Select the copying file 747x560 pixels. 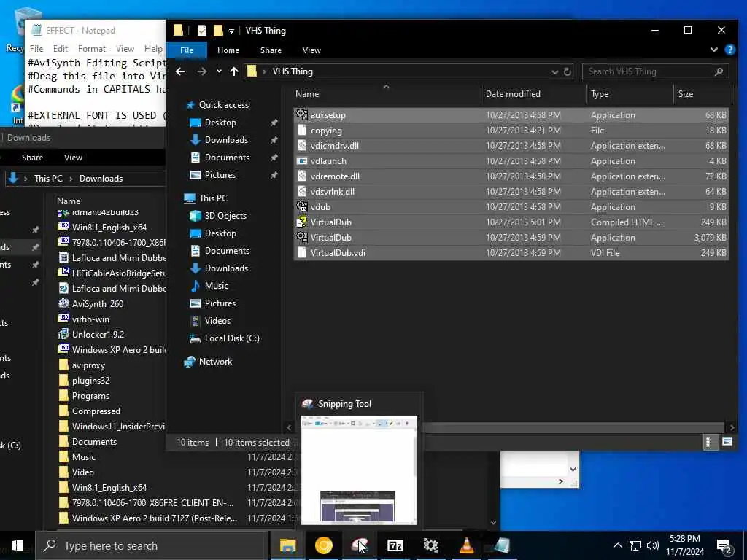click(x=511, y=131)
